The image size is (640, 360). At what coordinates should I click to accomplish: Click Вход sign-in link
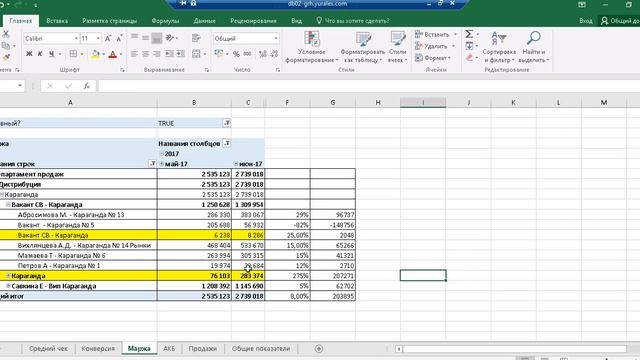(x=586, y=21)
